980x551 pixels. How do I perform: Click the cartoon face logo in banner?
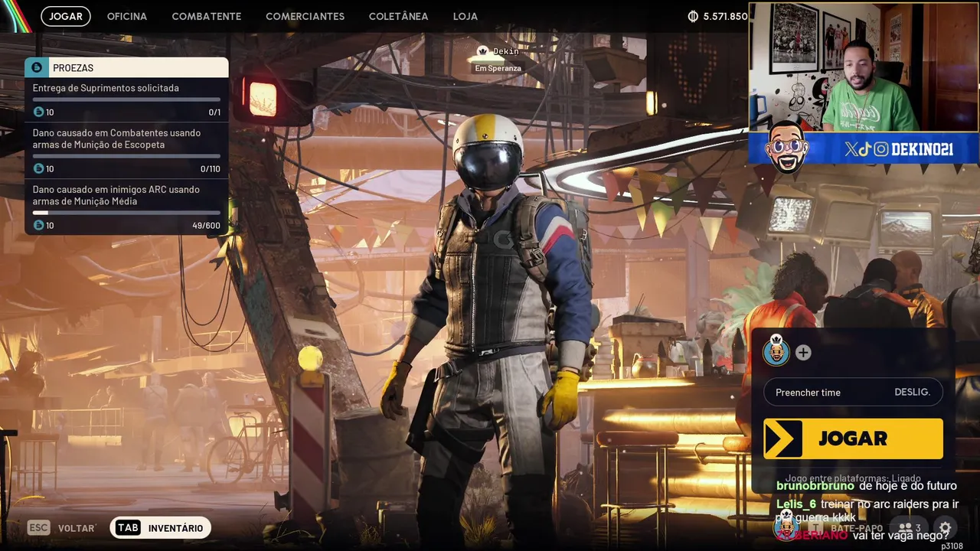point(786,146)
